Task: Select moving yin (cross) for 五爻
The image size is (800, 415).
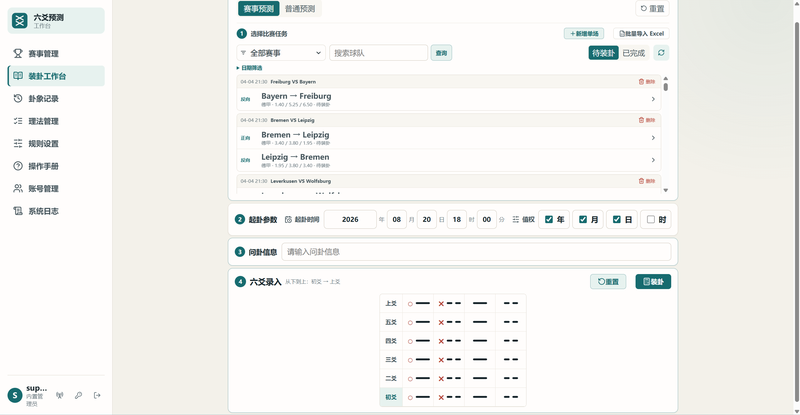Action: [x=449, y=322]
